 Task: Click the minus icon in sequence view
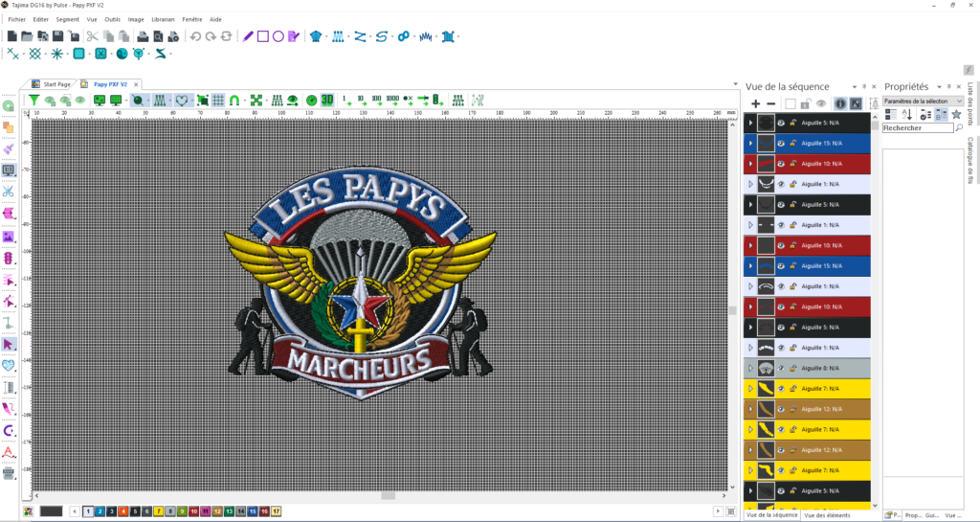tap(770, 103)
